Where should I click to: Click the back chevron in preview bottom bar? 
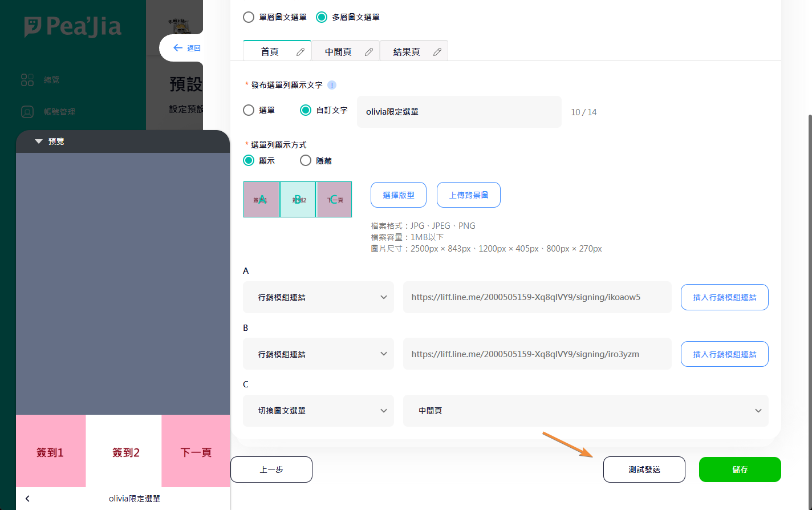(27, 499)
